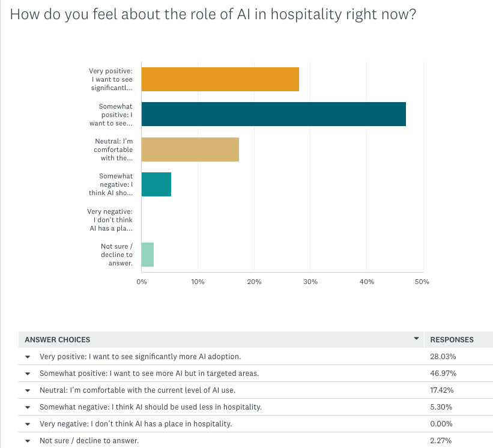Image resolution: width=493 pixels, height=448 pixels.
Task: Click the survey question title text
Action: tap(213, 14)
